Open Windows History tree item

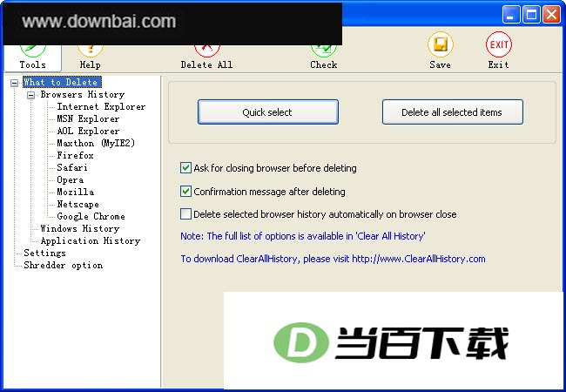point(80,229)
